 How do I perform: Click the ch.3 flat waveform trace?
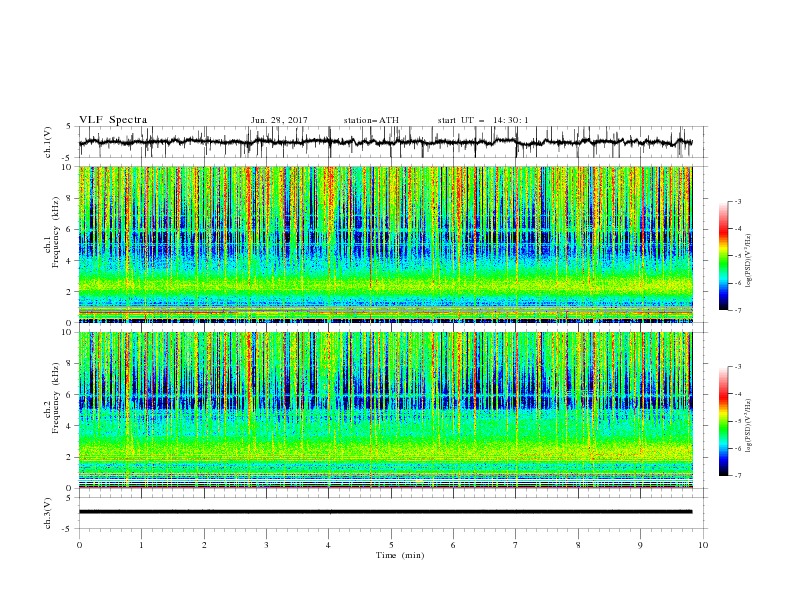(385, 512)
